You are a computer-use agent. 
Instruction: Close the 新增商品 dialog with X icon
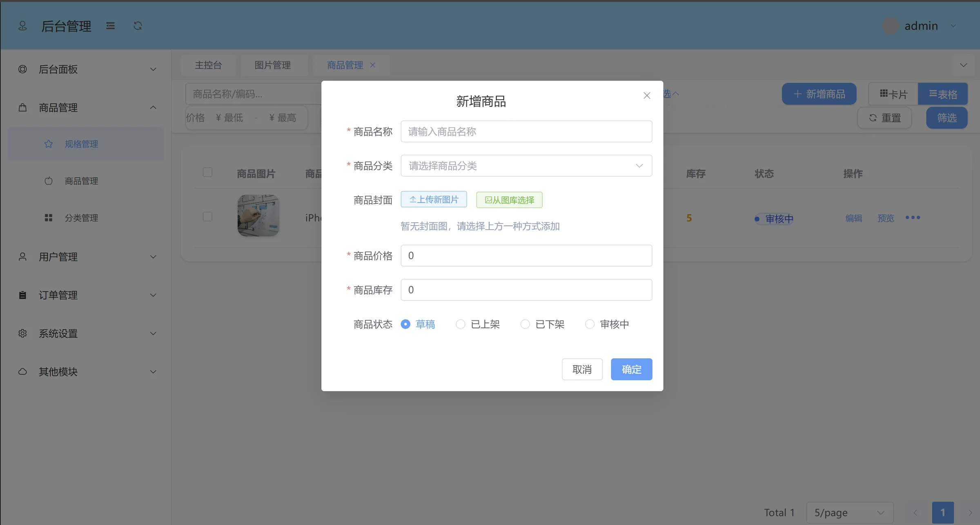[x=647, y=96]
